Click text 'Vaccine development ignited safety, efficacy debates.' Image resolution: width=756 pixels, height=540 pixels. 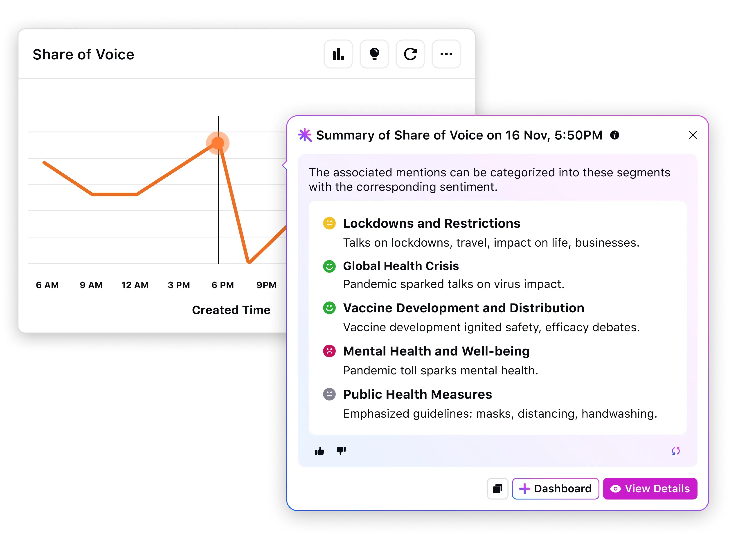click(491, 328)
